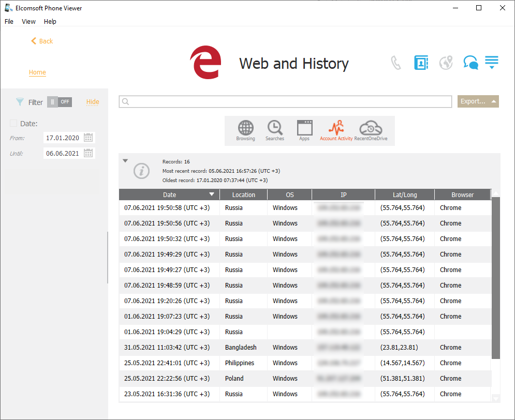The width and height of the screenshot is (515, 420).
Task: Open calendar picker for Until date
Action: point(88,153)
